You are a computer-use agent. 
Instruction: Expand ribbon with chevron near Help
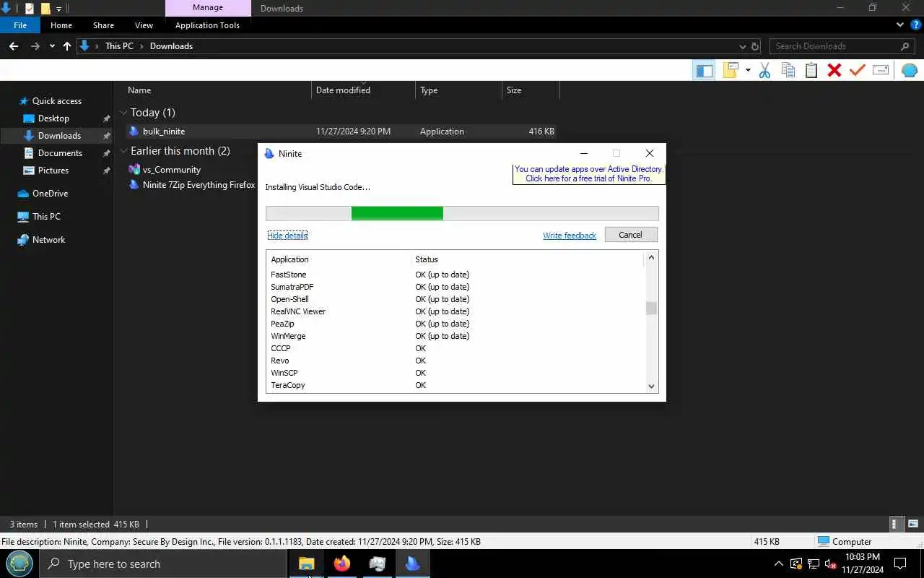(900, 25)
